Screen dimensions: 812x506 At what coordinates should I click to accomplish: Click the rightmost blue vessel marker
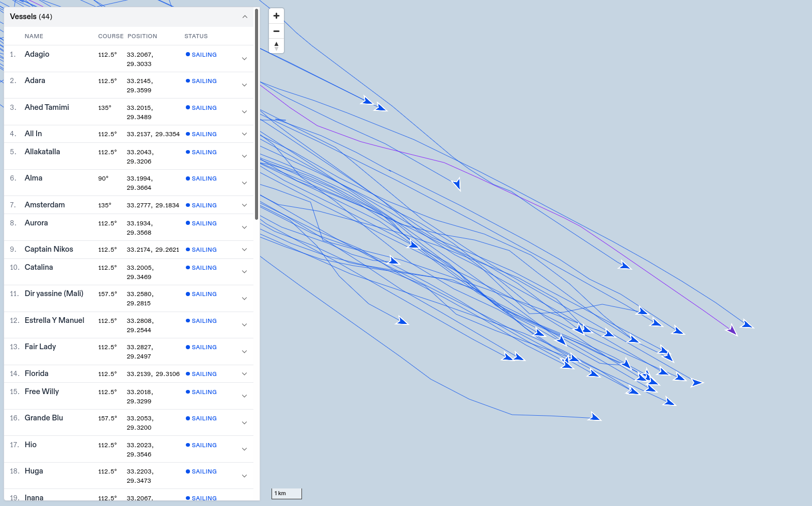pyautogui.click(x=747, y=324)
